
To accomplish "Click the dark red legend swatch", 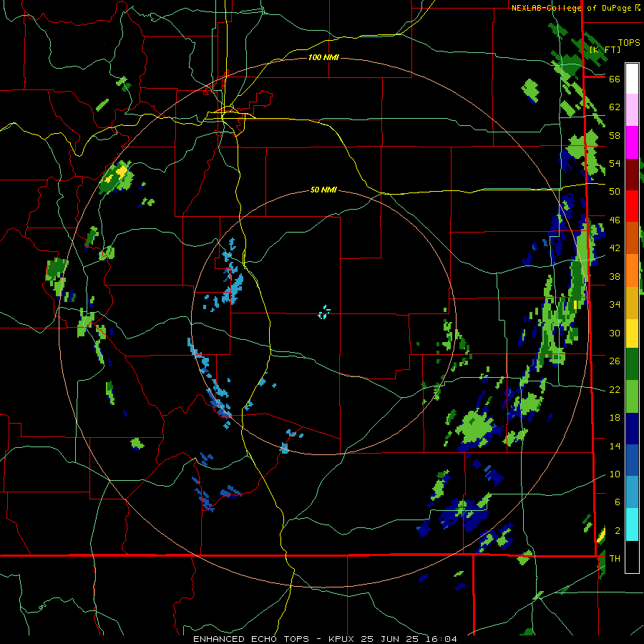I will 632,175.
